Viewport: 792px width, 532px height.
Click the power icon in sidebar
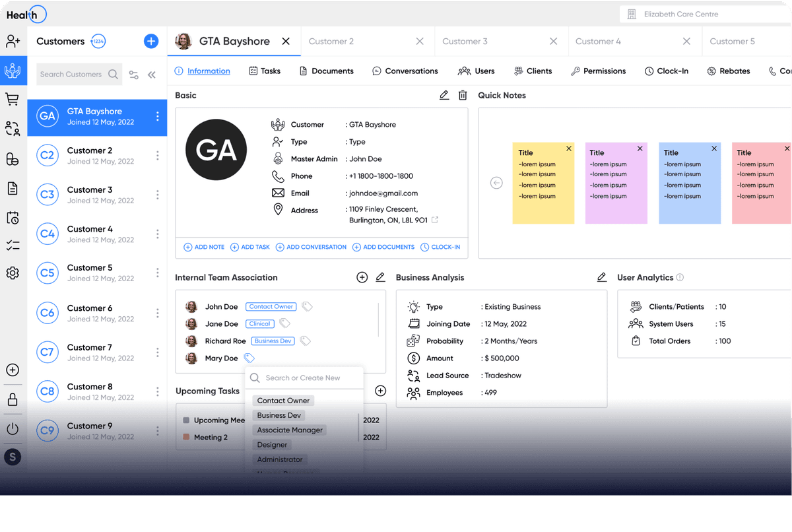click(x=12, y=428)
